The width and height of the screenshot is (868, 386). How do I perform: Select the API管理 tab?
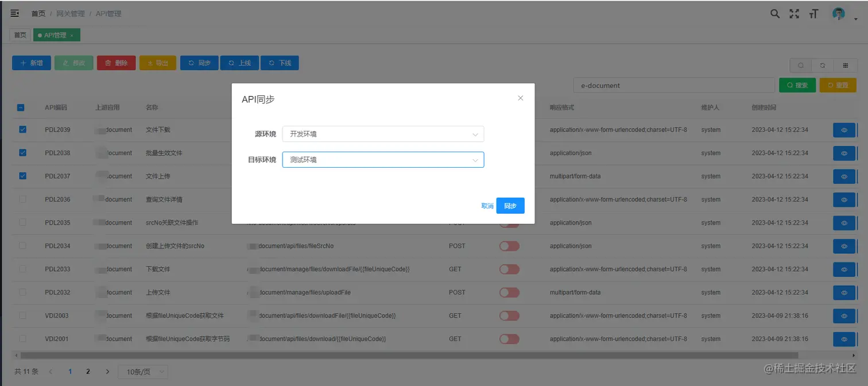[x=56, y=36]
